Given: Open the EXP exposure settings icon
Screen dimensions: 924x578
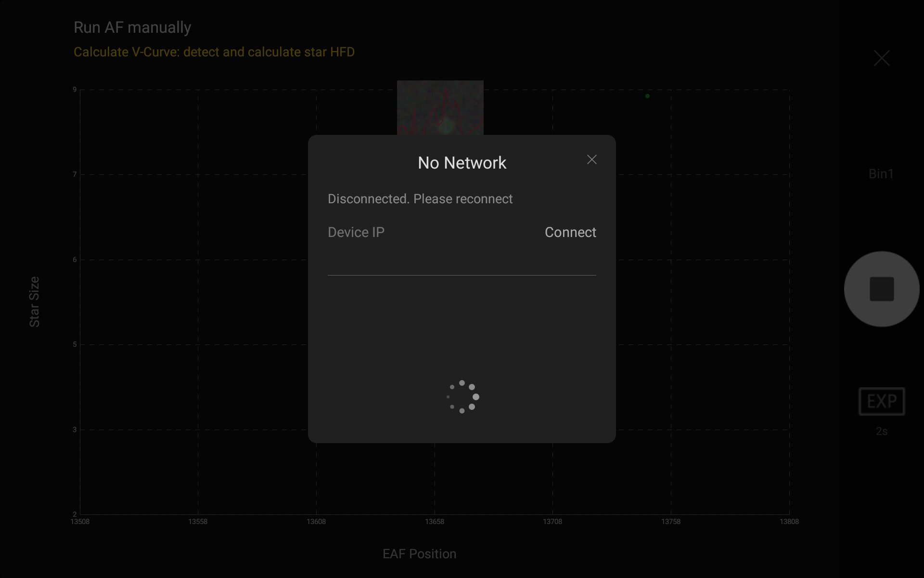Looking at the screenshot, I should point(881,401).
